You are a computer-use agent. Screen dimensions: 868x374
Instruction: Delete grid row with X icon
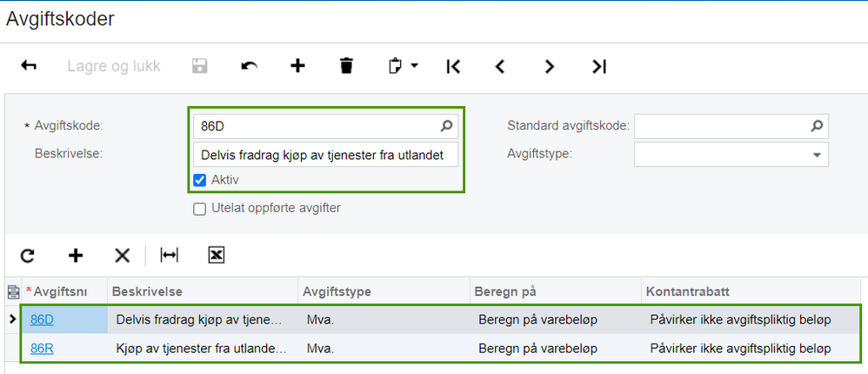pos(123,255)
